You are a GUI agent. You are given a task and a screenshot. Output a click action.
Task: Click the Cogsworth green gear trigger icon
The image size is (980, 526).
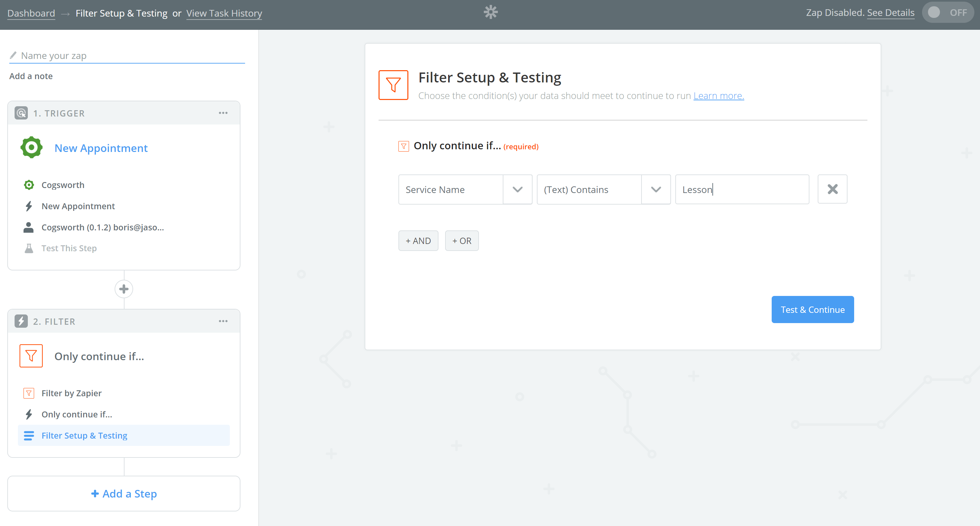(31, 148)
